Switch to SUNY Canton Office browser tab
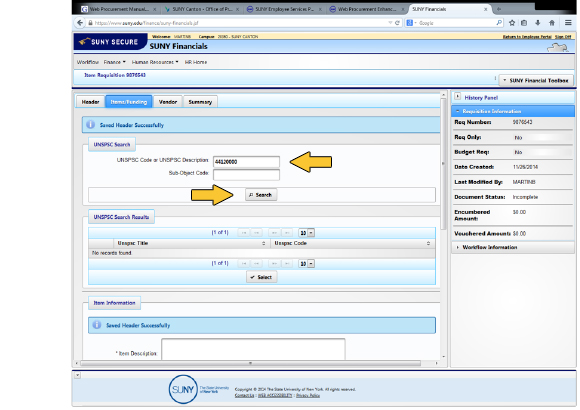Viewport: 580px width, 410px height. pos(202,9)
